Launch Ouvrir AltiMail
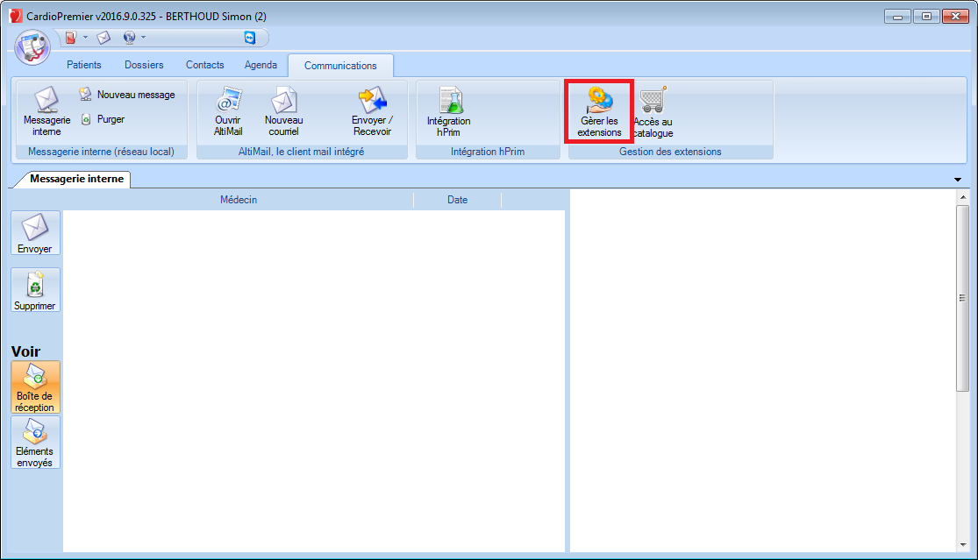The width and height of the screenshot is (978, 560). [x=228, y=110]
